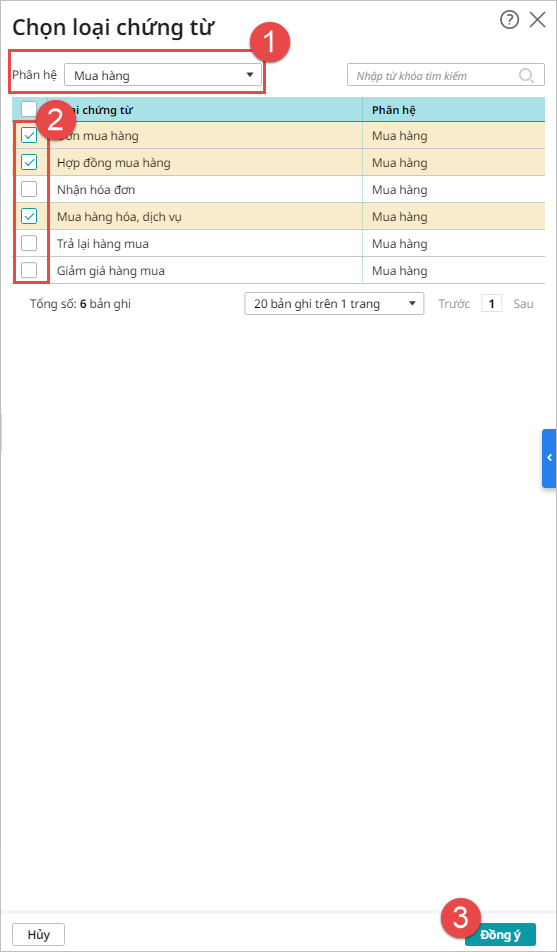The width and height of the screenshot is (557, 952).
Task: Go to next page with Sau
Action: tap(523, 304)
